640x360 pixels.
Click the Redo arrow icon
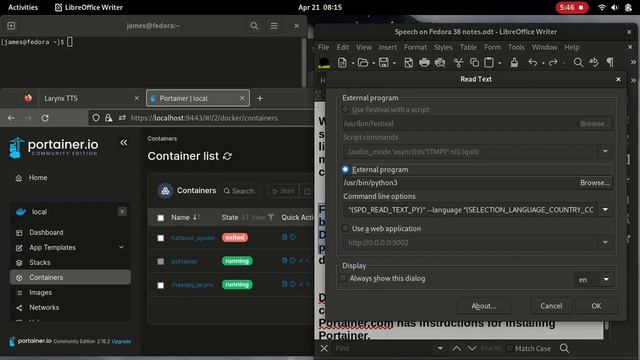coord(553,62)
